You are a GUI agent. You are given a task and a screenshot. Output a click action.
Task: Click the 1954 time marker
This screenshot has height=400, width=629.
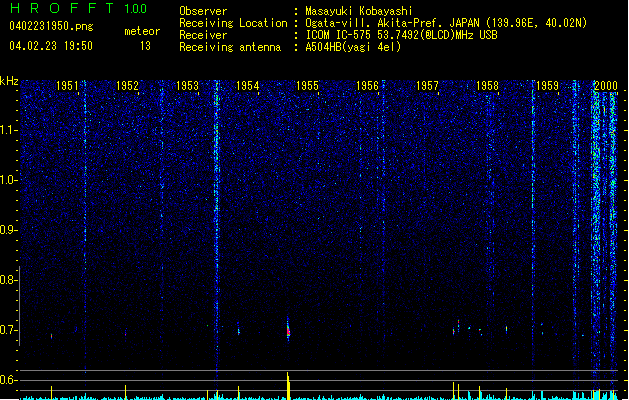pos(248,86)
